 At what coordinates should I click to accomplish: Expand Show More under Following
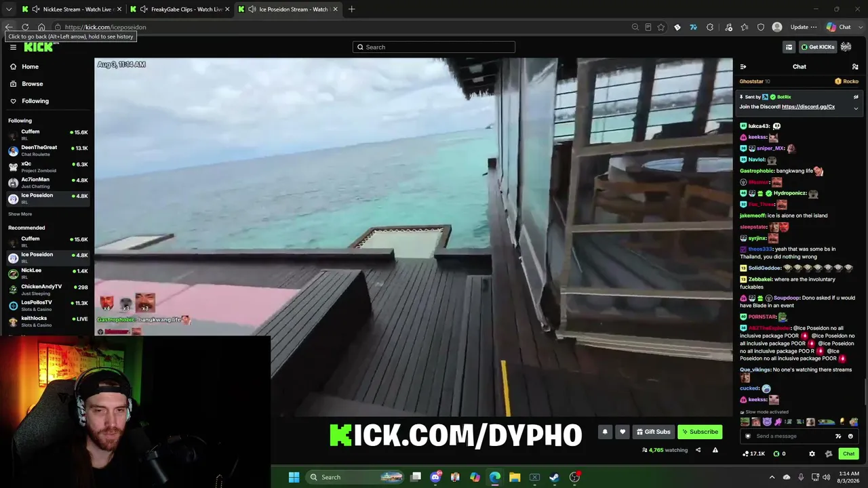pyautogui.click(x=20, y=214)
